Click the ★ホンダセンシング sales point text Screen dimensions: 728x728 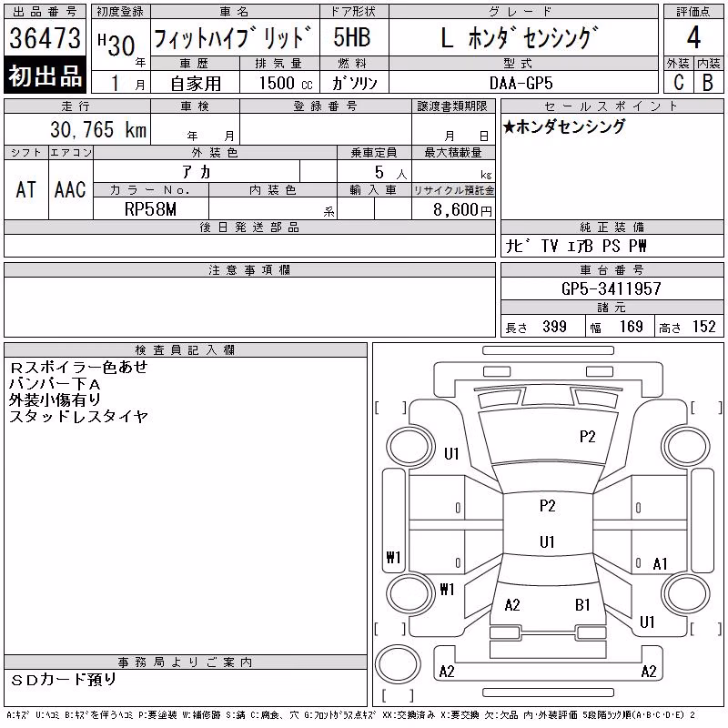(x=564, y=126)
